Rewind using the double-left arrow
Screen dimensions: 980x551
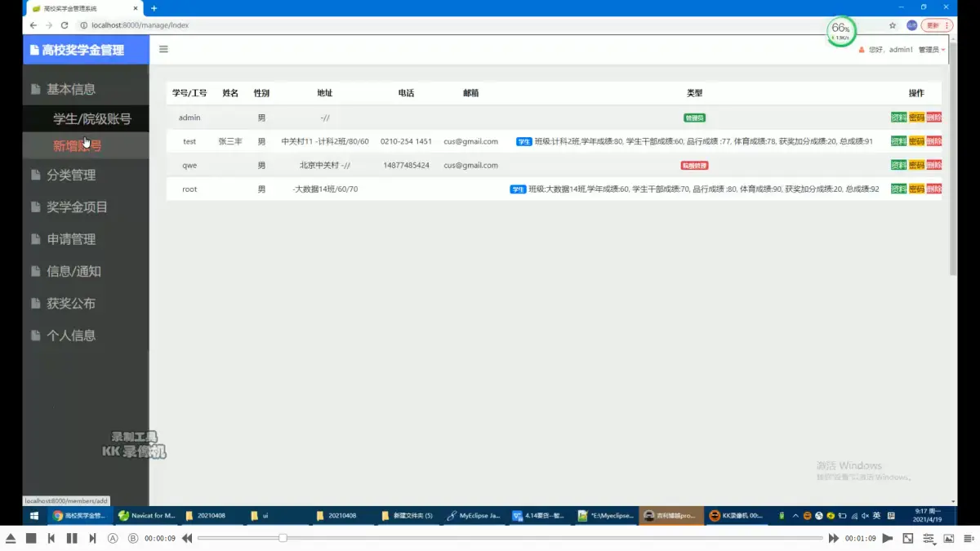pos(187,538)
